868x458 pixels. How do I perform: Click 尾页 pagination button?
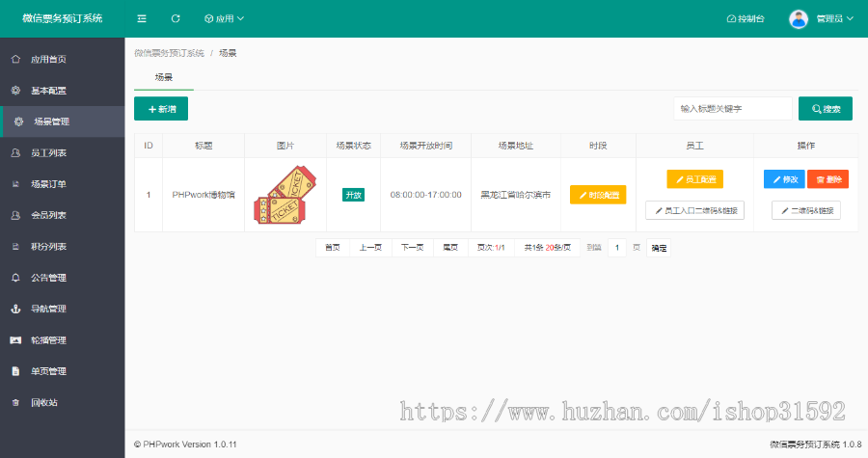pos(450,248)
